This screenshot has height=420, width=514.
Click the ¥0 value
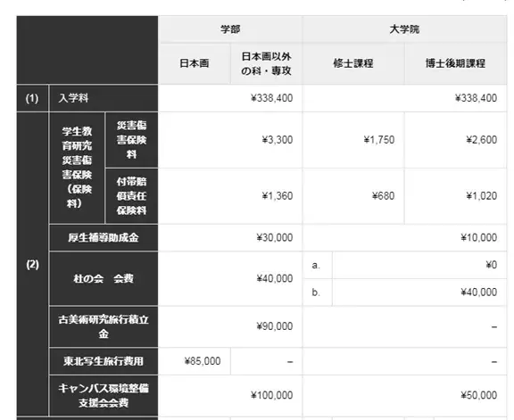pyautogui.click(x=492, y=265)
